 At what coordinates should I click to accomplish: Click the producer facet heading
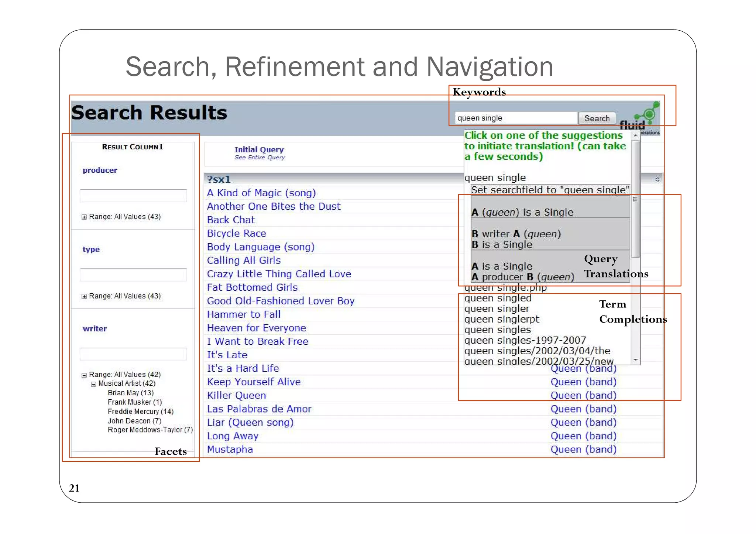100,170
